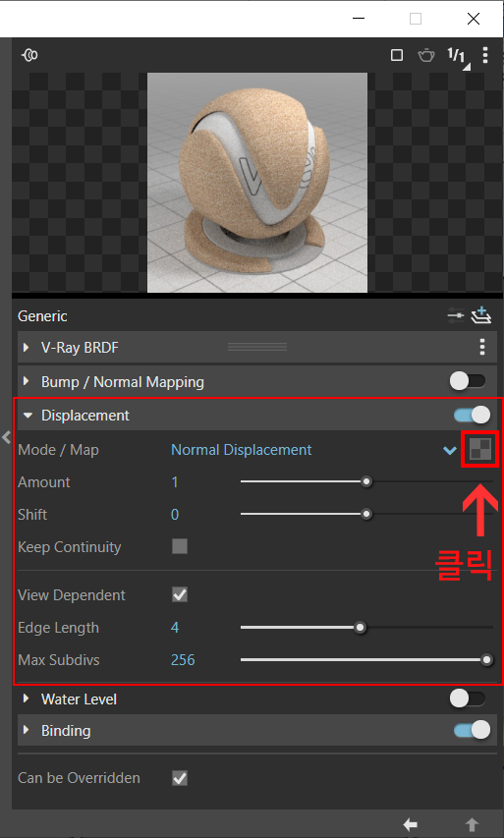Click the left panel collapse chevron

(x=7, y=438)
